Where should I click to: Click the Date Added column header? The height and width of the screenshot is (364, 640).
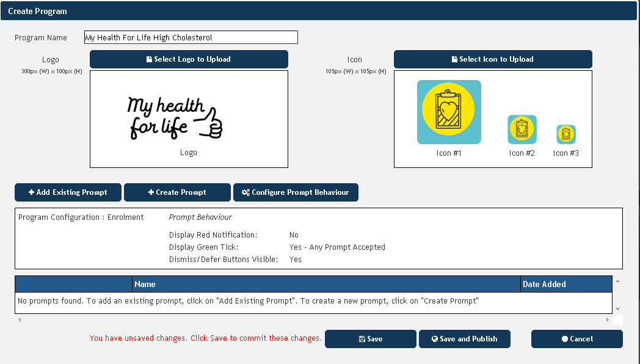pos(567,284)
